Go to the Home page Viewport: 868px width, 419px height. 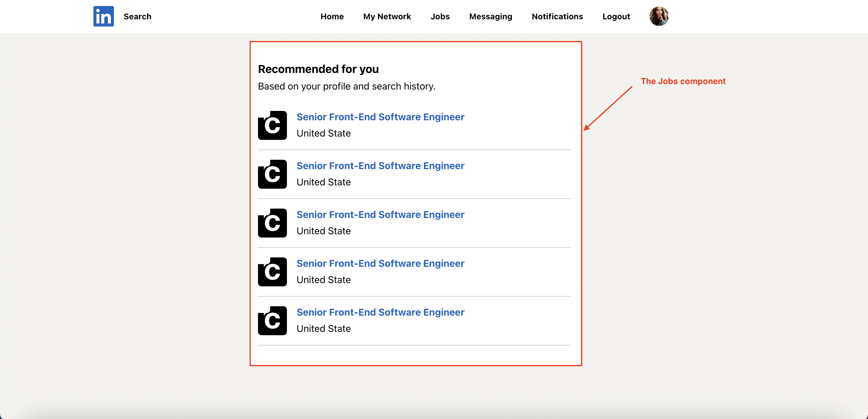(332, 17)
